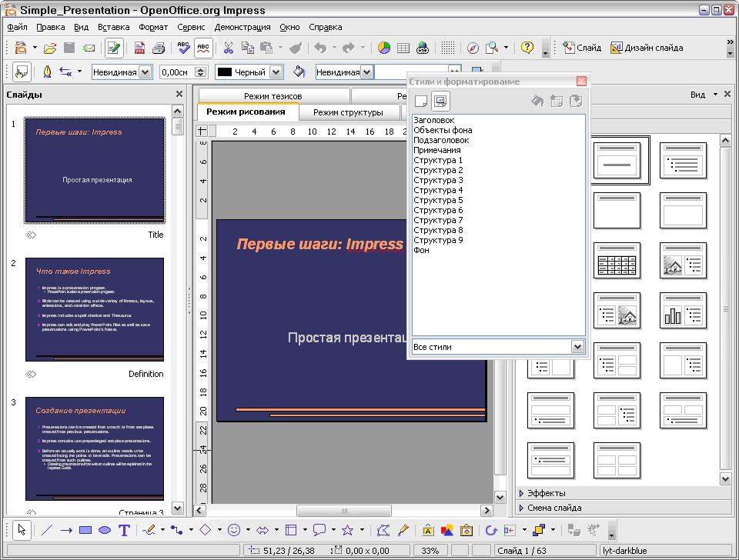Click the Paste clipboard icon
The image size is (739, 560).
coord(266,48)
